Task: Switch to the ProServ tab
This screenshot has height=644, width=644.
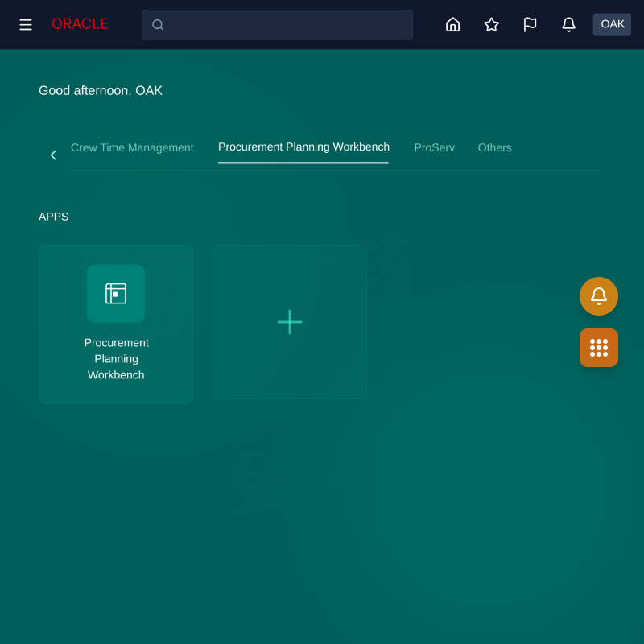Action: point(434,148)
